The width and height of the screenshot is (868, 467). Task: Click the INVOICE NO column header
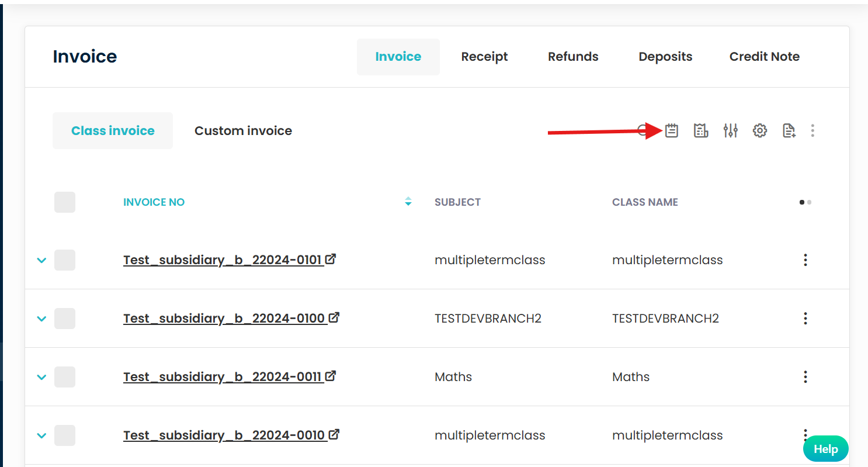(154, 202)
